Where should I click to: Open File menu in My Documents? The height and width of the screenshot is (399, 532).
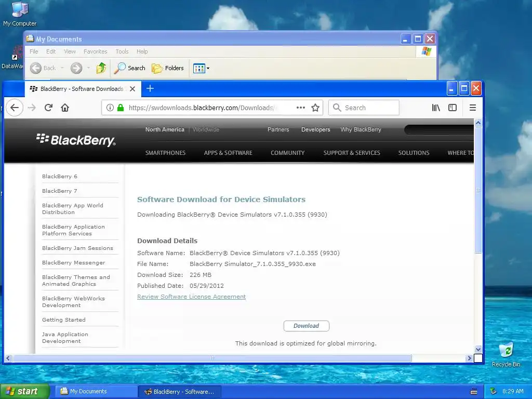[x=34, y=51]
